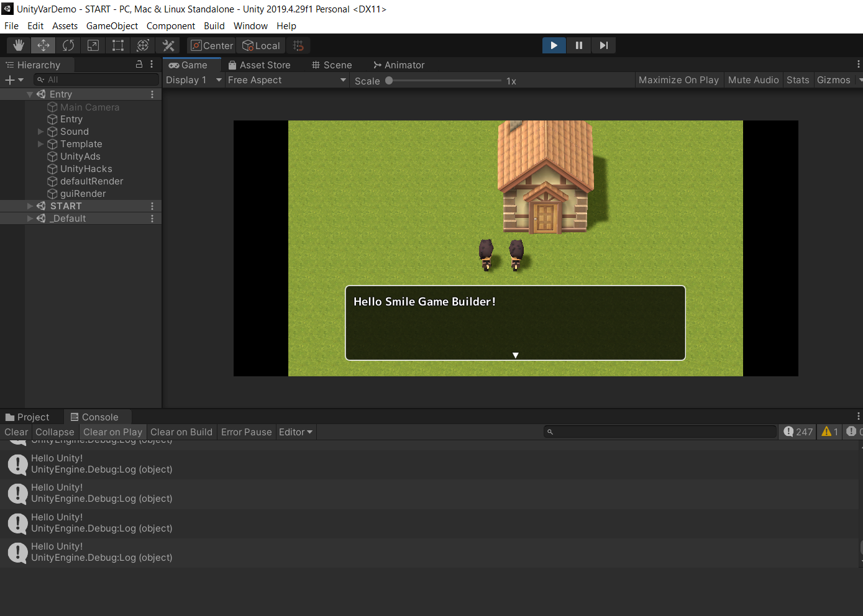Open the Window menu
Viewport: 863px width, 616px height.
click(x=250, y=26)
